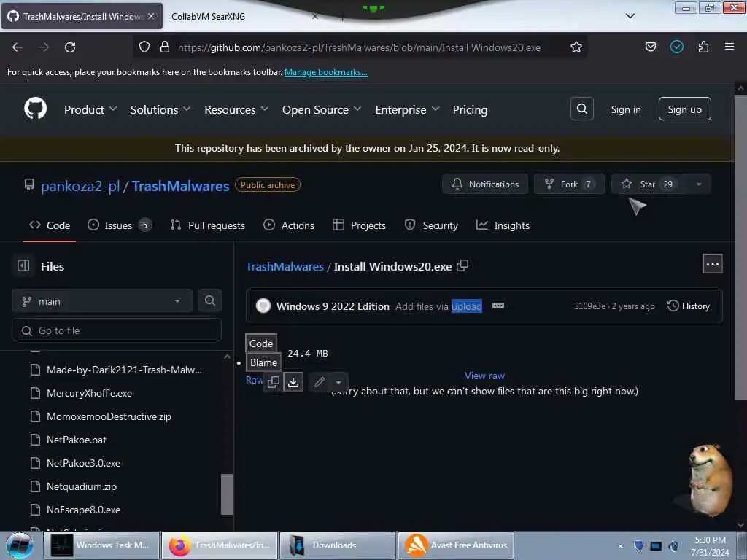Image resolution: width=747 pixels, height=560 pixels.
Task: Expand the commit message ellipsis button
Action: coord(498,306)
